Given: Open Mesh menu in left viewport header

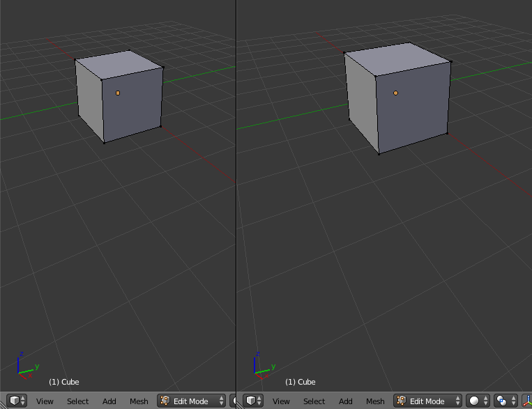Looking at the screenshot, I should click(x=139, y=401).
